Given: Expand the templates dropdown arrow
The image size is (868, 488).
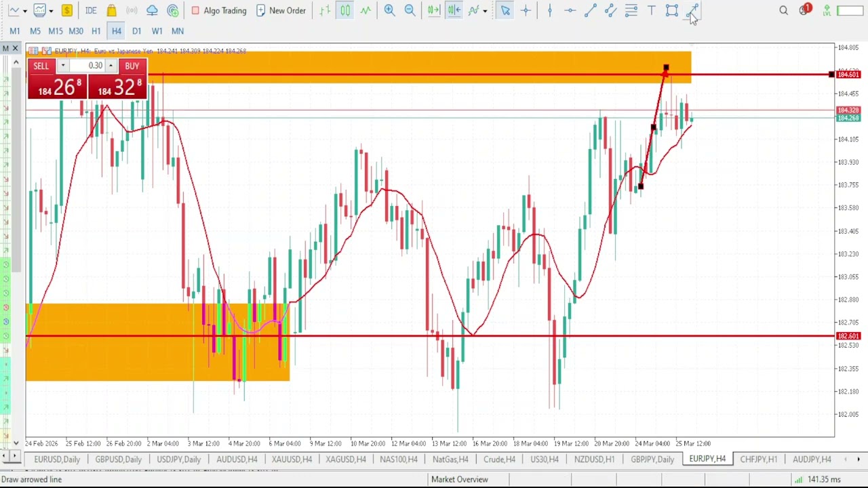Looking at the screenshot, I should (51, 11).
